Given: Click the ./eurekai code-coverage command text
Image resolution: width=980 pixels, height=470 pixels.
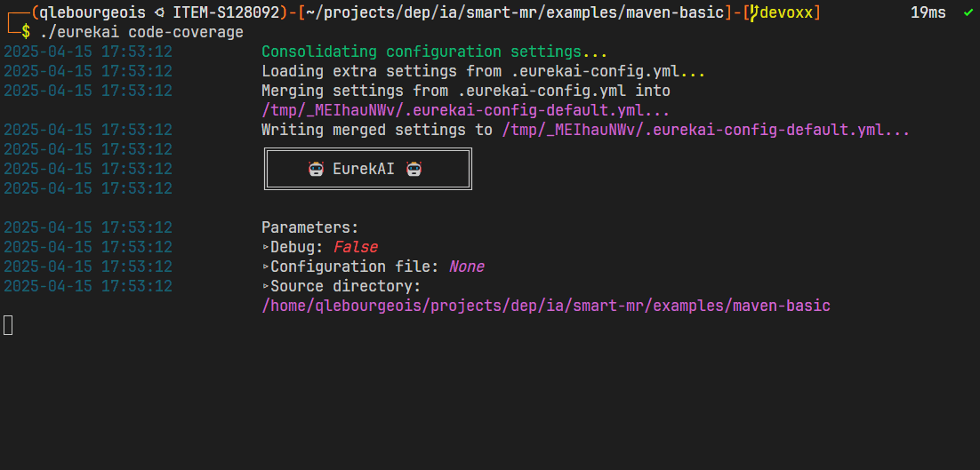Looking at the screenshot, I should [141, 32].
